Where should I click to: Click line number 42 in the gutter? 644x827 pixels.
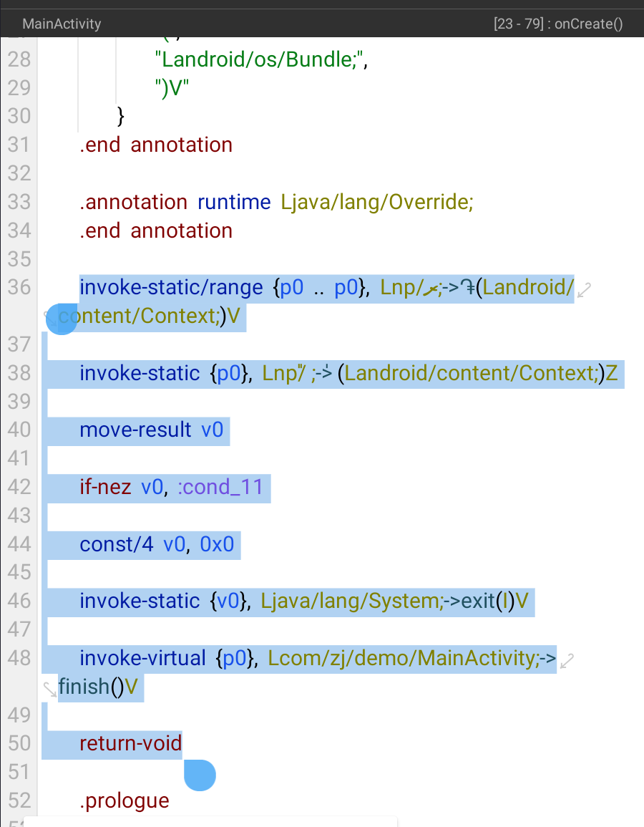[x=19, y=487]
